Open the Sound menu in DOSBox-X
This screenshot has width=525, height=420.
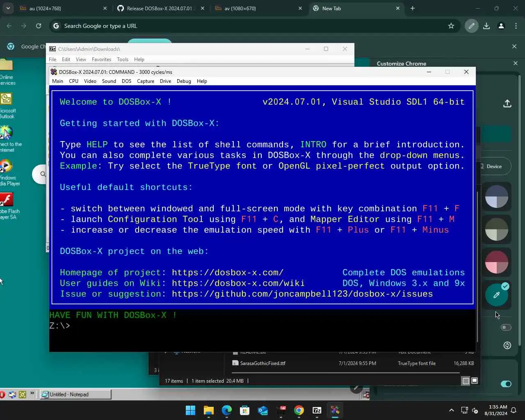(x=109, y=81)
